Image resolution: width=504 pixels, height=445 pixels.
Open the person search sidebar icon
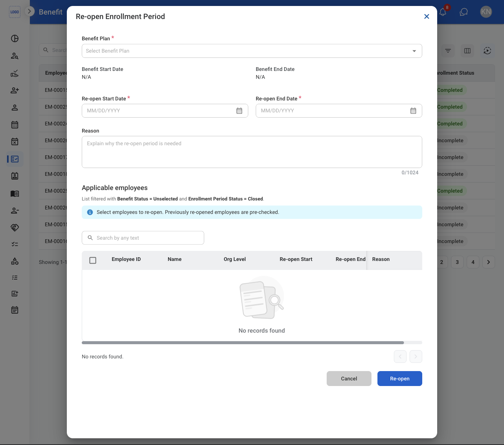(x=15, y=56)
